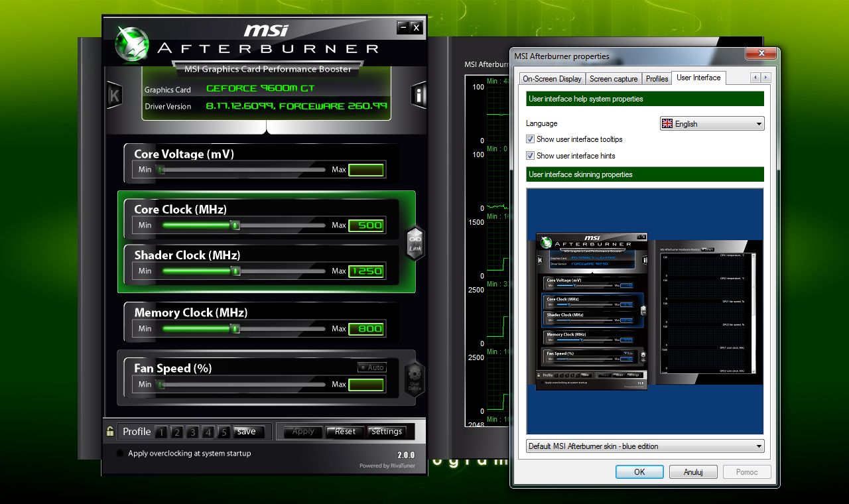Open the information i side icon

pyautogui.click(x=419, y=95)
